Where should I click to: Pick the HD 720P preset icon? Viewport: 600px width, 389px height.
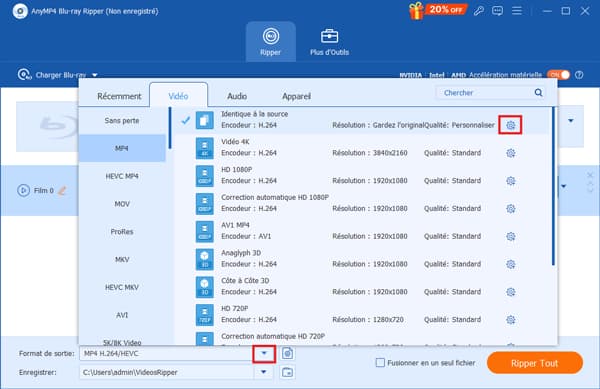pyautogui.click(x=204, y=314)
